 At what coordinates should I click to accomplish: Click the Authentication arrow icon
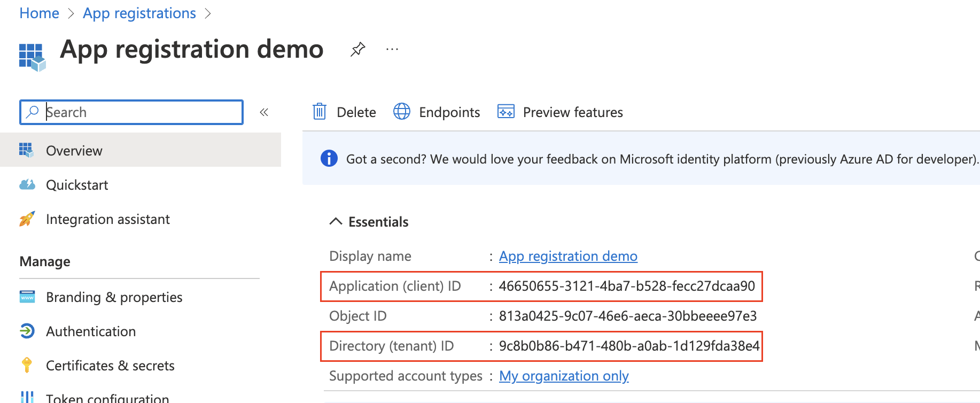[x=27, y=331]
